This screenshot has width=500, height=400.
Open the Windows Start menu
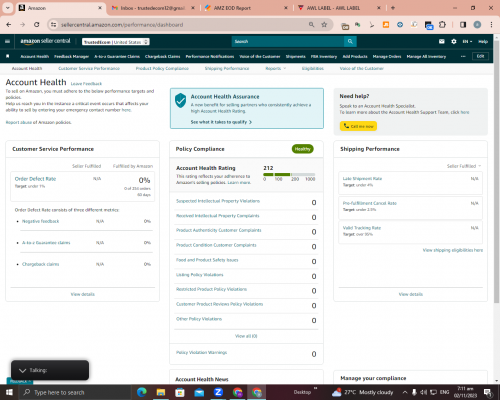click(x=9, y=392)
